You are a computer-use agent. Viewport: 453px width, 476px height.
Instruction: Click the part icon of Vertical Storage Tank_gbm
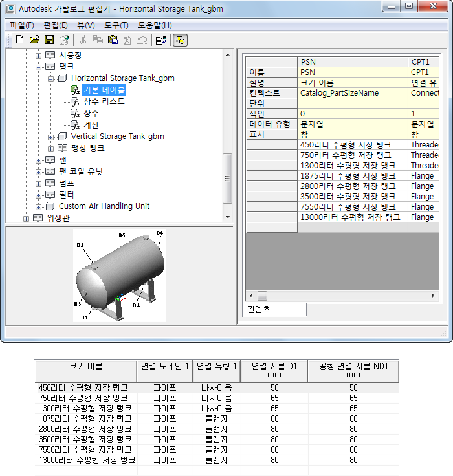click(x=62, y=136)
